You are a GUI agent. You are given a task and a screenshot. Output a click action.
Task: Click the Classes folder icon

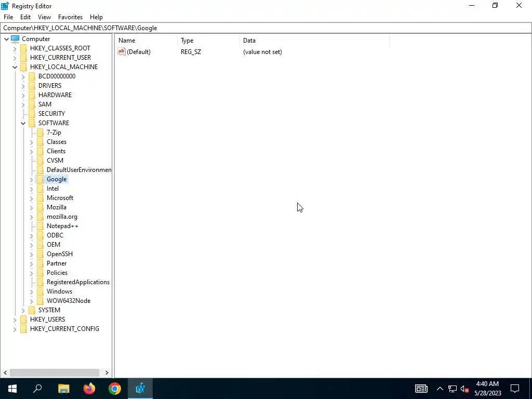(x=41, y=141)
